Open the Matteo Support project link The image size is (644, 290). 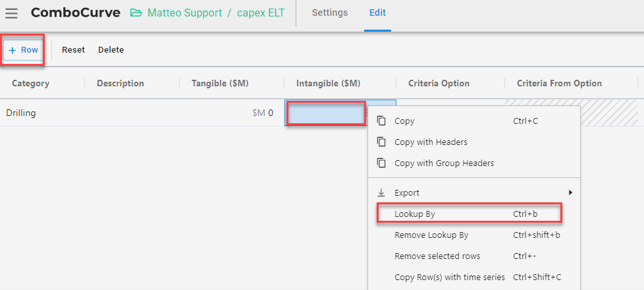[x=185, y=13]
